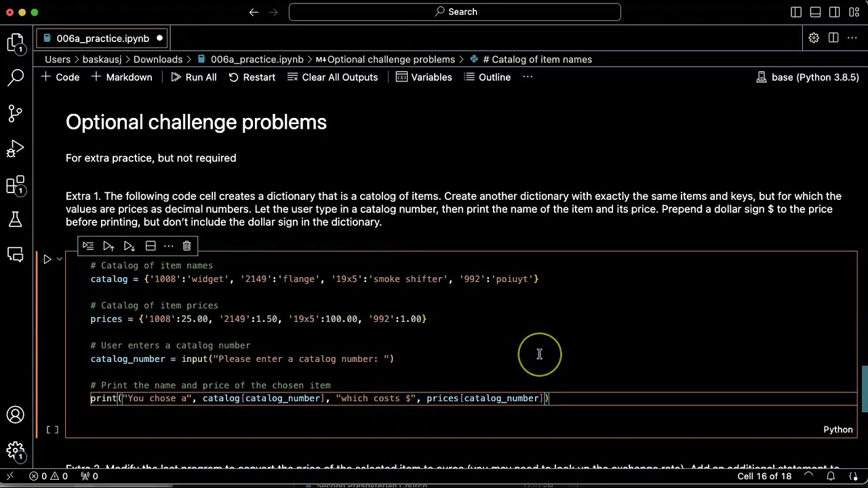Run the current notebook cell
This screenshot has width=868, height=488.
point(47,259)
